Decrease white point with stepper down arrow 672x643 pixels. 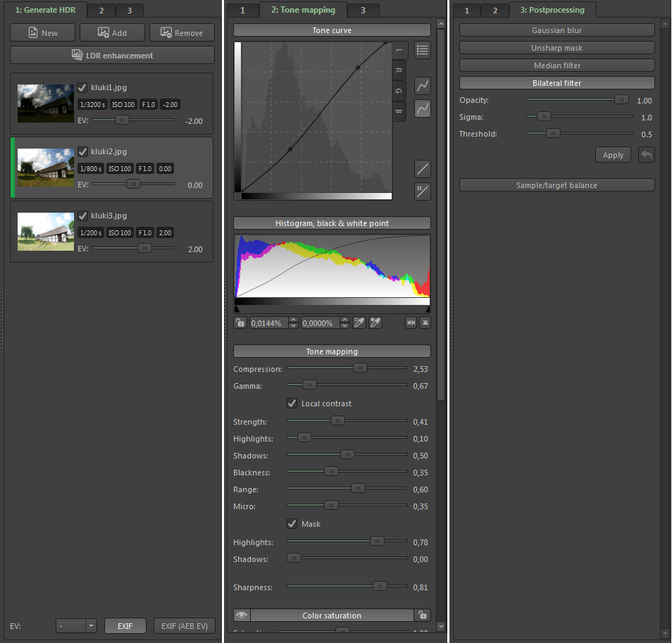point(345,325)
